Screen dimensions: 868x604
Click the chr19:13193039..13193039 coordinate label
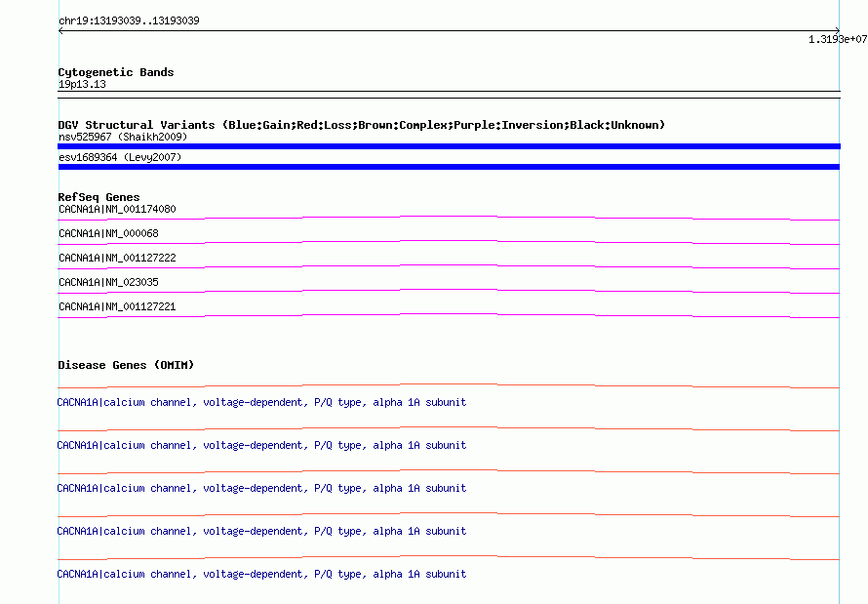click(129, 20)
